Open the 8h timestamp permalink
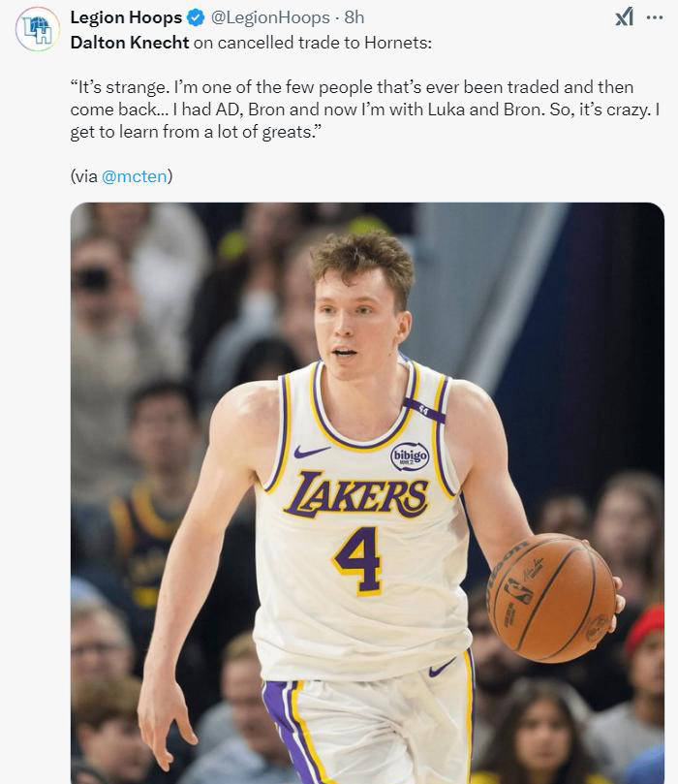678x784 pixels. point(354,17)
